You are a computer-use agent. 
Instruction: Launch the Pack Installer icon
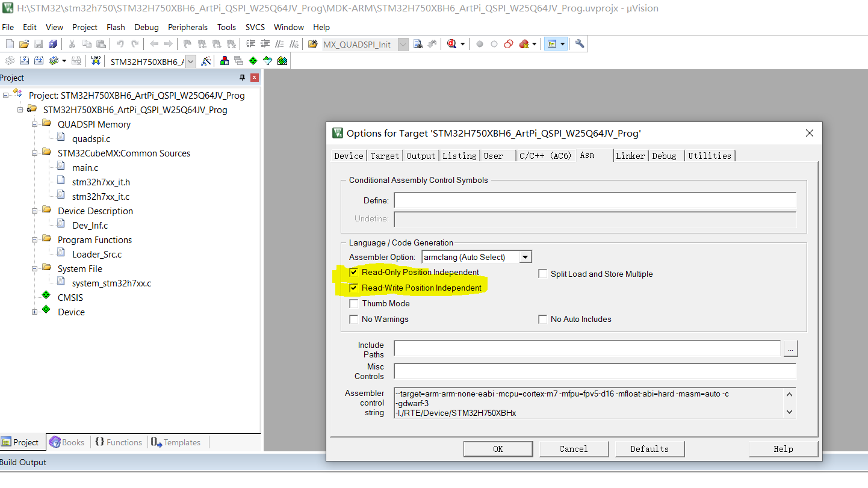282,61
